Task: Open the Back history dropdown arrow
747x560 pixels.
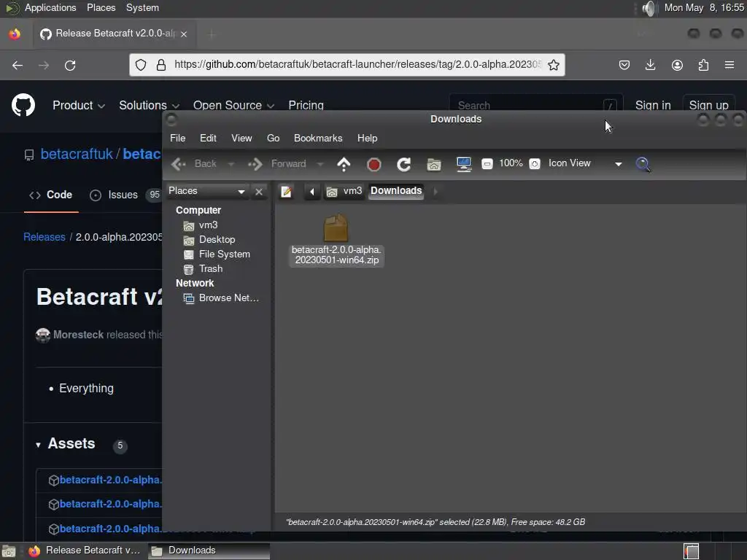Action: click(231, 164)
